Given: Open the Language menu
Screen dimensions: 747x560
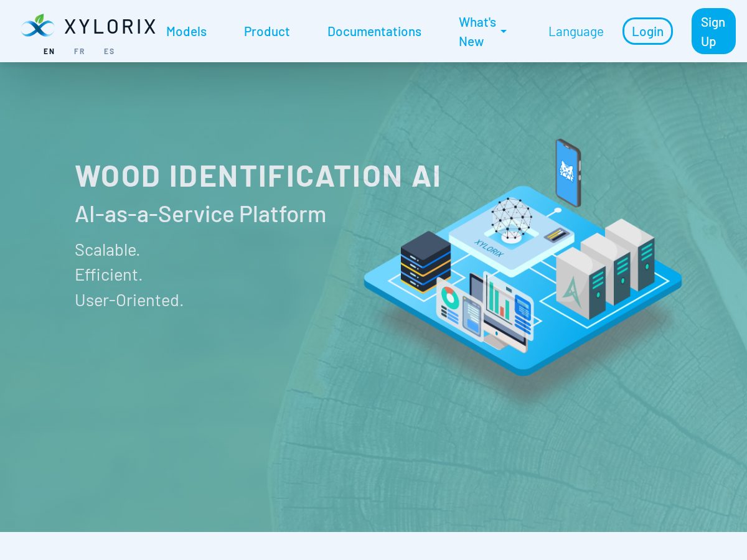Looking at the screenshot, I should [x=576, y=31].
